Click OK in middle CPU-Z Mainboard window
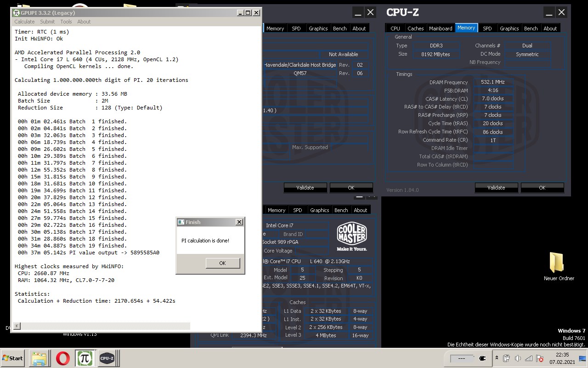Viewport: 588px width, 368px height. point(351,188)
